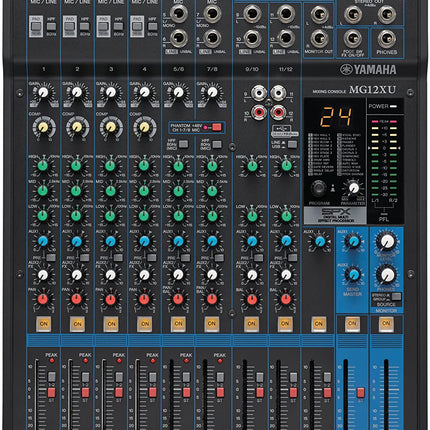
Task: Click the POWER indicator light
Action: pos(394,106)
